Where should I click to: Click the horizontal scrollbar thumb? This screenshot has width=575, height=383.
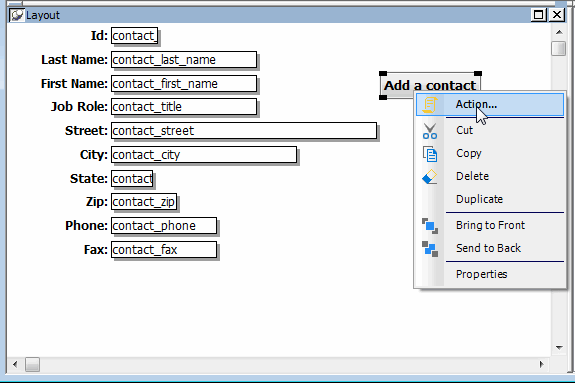(32, 364)
